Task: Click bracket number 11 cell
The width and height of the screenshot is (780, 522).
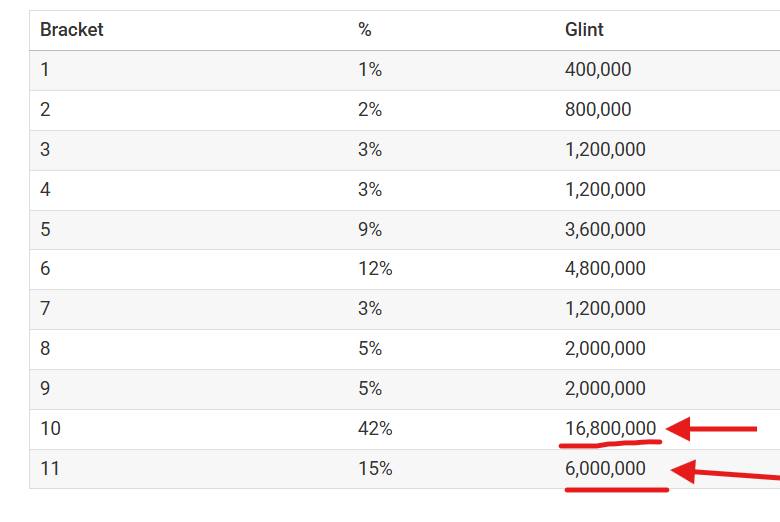Action: [x=50, y=469]
